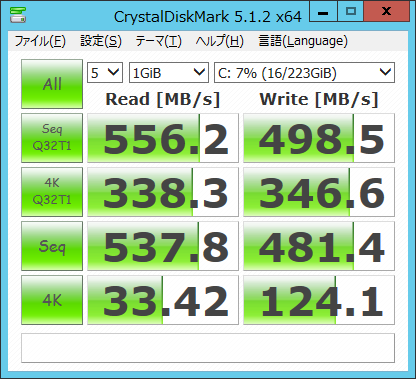Click the Write [MB/s] column header
Image resolution: width=416 pixels, height=379 pixels.
[319, 99]
